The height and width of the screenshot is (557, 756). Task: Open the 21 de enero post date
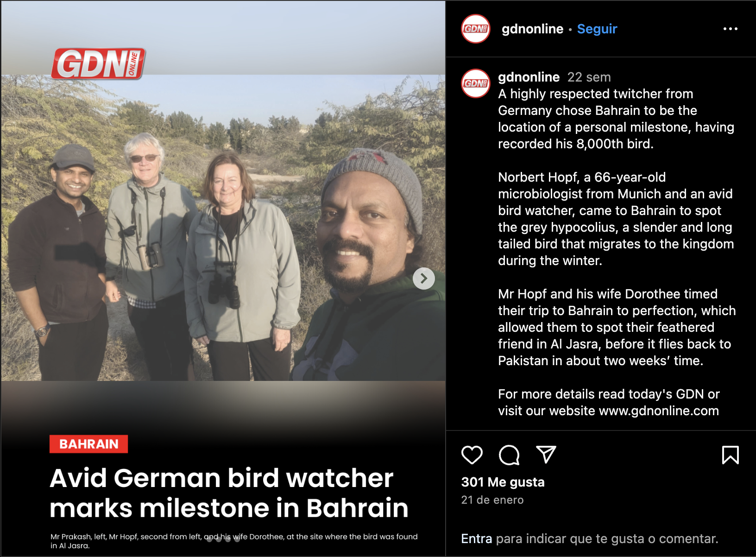coord(492,500)
